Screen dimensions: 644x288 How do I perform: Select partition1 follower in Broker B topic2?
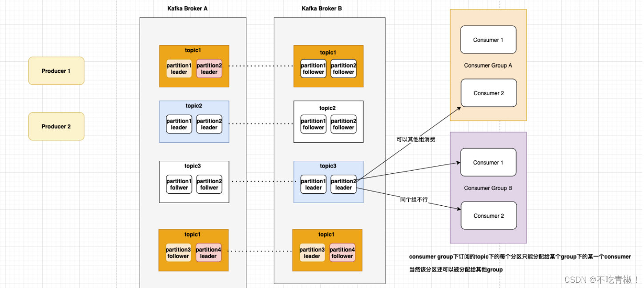tap(314, 124)
